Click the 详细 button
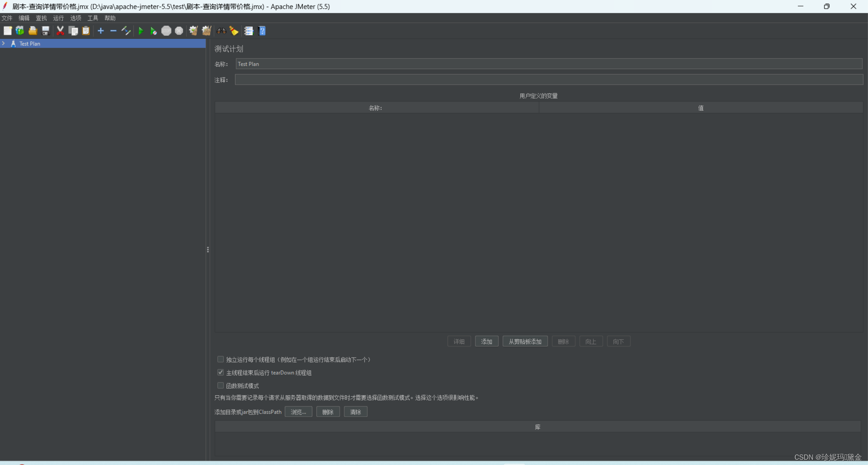 tap(459, 342)
